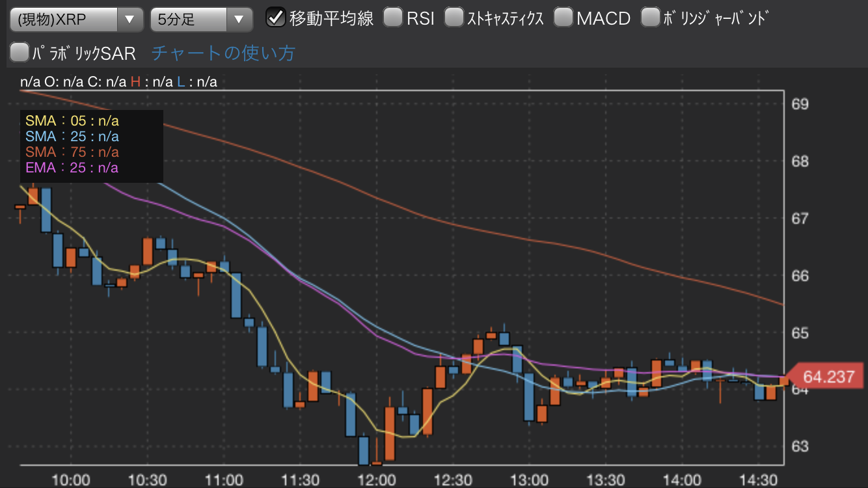Open the (現物)XRP symbol dropdown
Image resolution: width=868 pixels, height=488 pixels.
pyautogui.click(x=76, y=20)
